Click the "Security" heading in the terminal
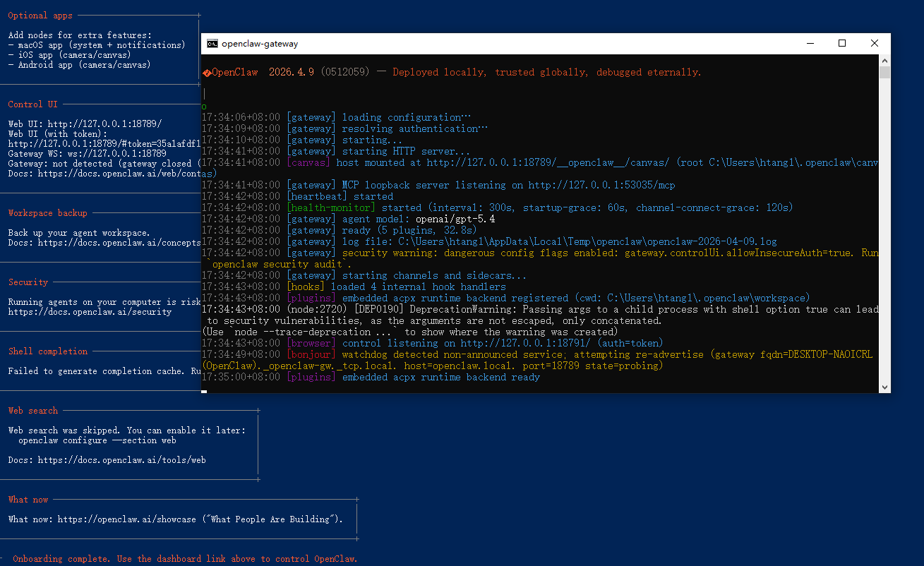Screen dimensions: 924x566 point(28,282)
